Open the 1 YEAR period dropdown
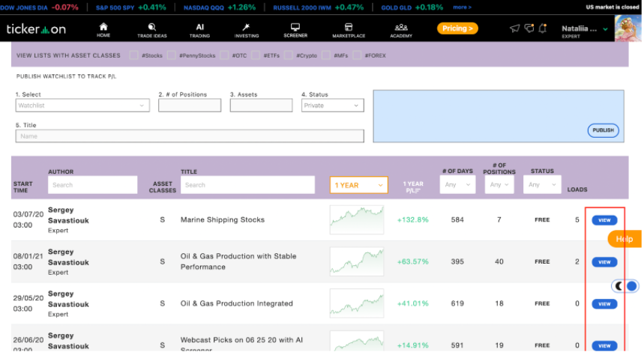The width and height of the screenshot is (644, 358). [x=359, y=185]
